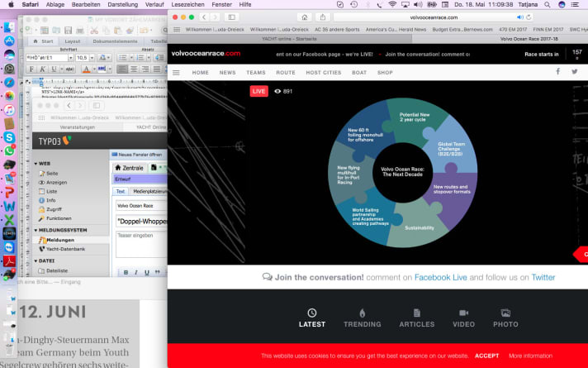588x368 pixels.
Task: Toggle italic K button in Word
Action: tap(43, 69)
